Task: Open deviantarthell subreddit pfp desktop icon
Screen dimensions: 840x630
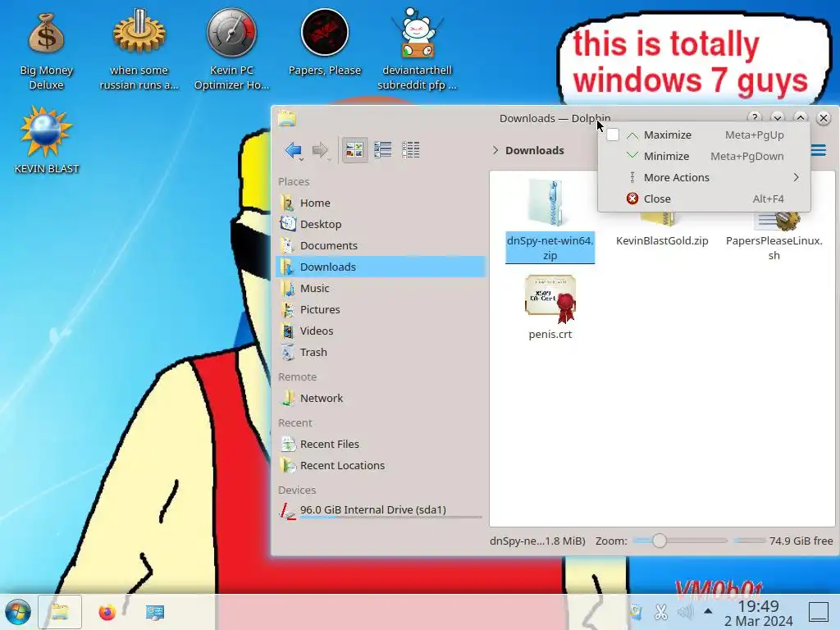Action: coord(418,50)
